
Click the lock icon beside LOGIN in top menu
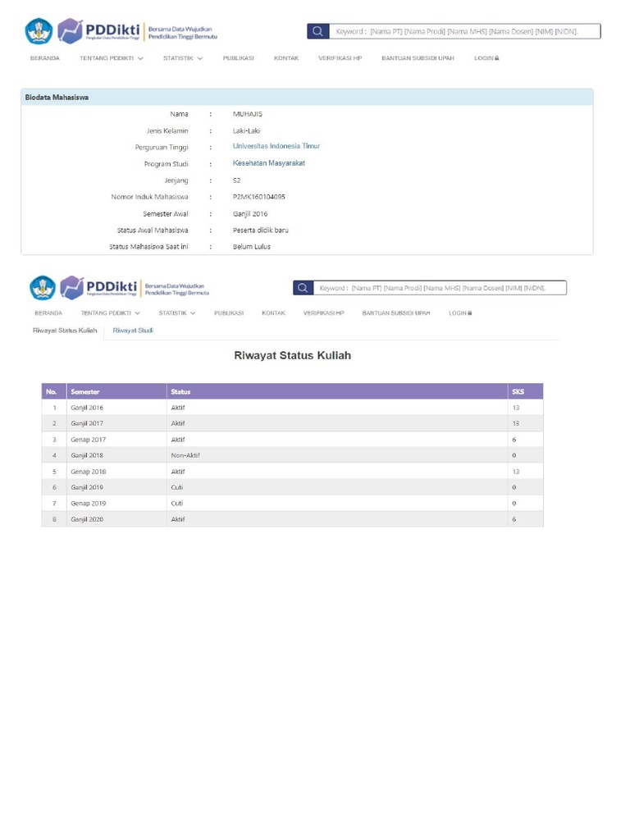coord(496,58)
